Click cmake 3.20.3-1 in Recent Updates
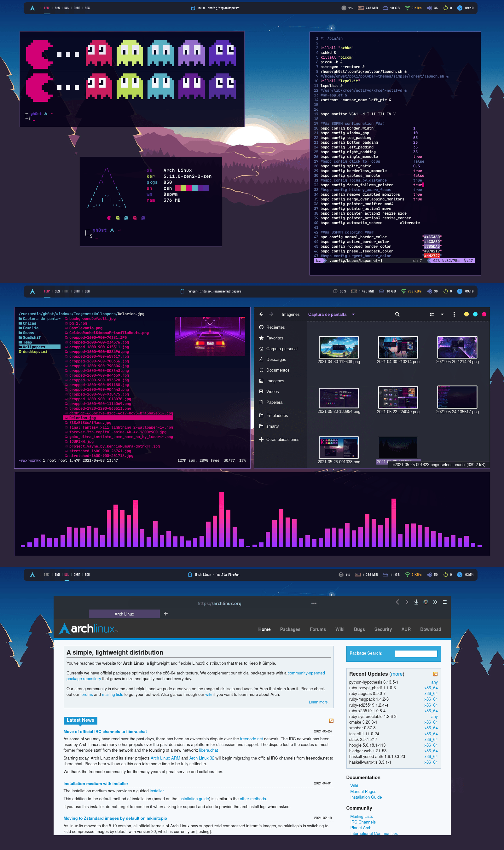504x850 pixels. [x=363, y=722]
